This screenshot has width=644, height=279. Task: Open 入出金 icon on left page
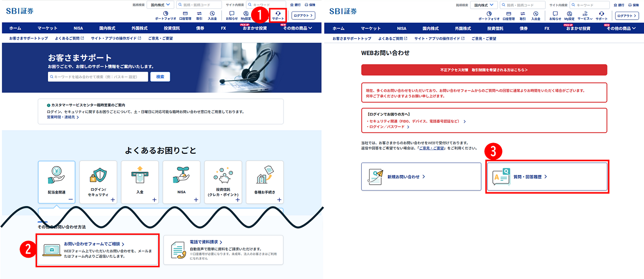tap(212, 16)
